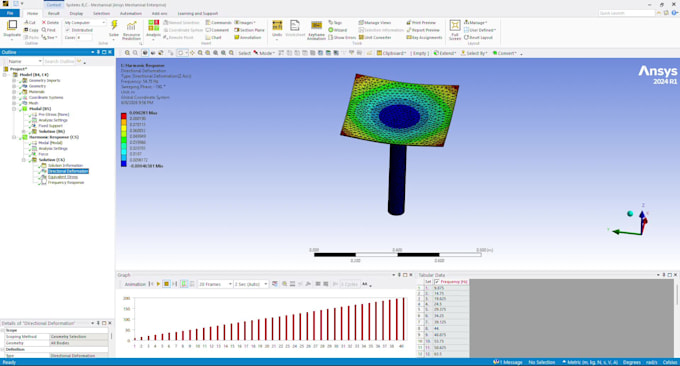Expand the Solution (B6) tree node
This screenshot has height=366, width=680.
[x=24, y=131]
